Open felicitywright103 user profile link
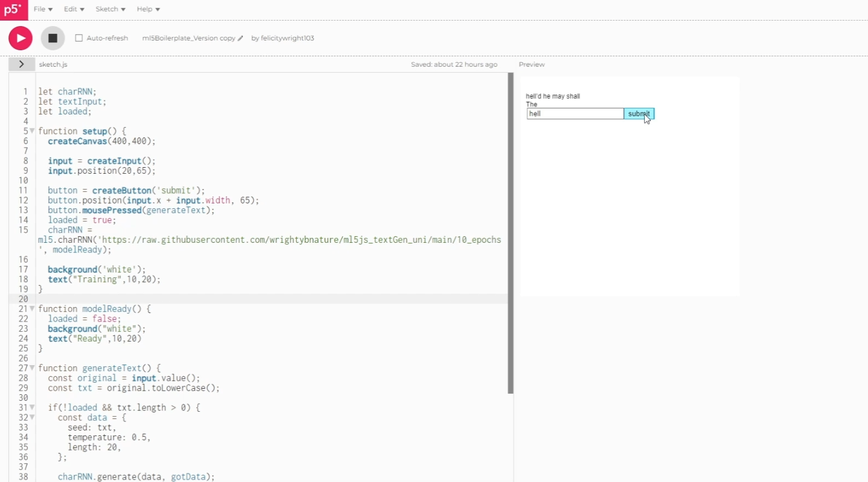Image resolution: width=868 pixels, height=482 pixels. (x=288, y=38)
